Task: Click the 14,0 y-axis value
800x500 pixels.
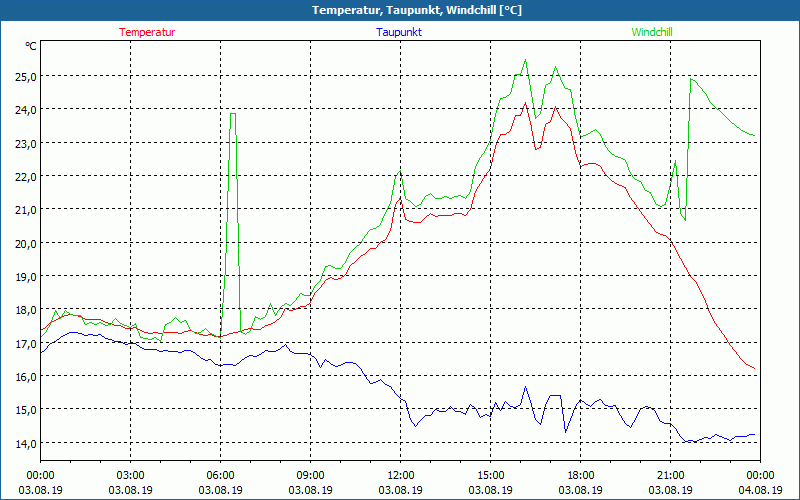Action: 25,443
